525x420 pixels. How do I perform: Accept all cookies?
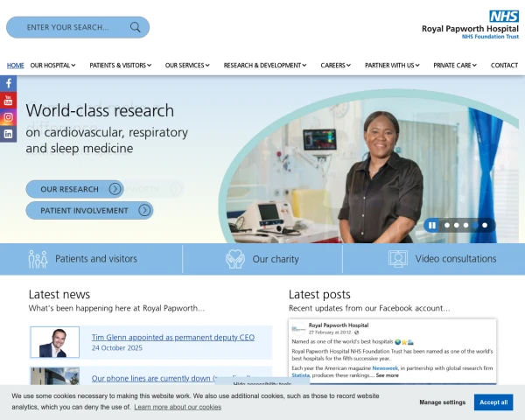tap(493, 402)
